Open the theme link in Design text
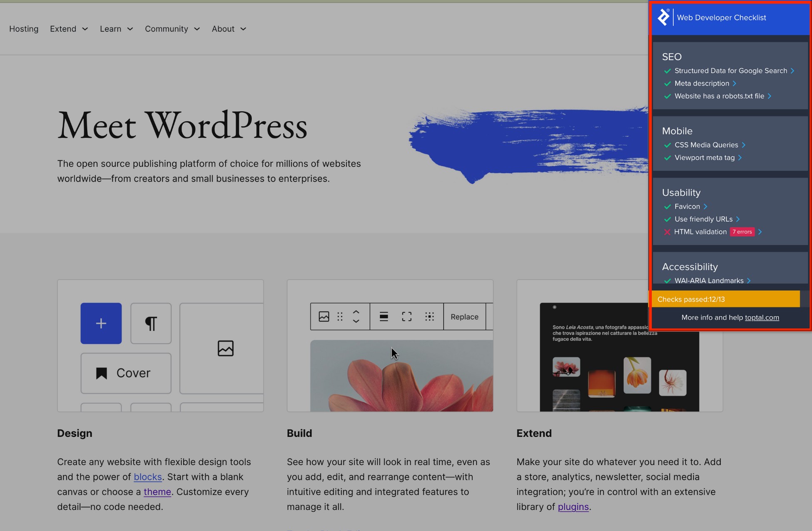 157,491
